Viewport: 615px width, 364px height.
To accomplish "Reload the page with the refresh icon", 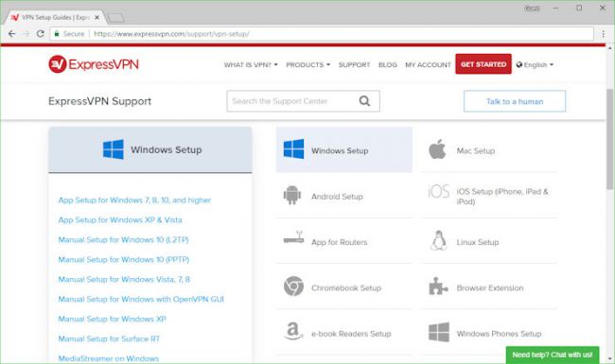I will (40, 34).
